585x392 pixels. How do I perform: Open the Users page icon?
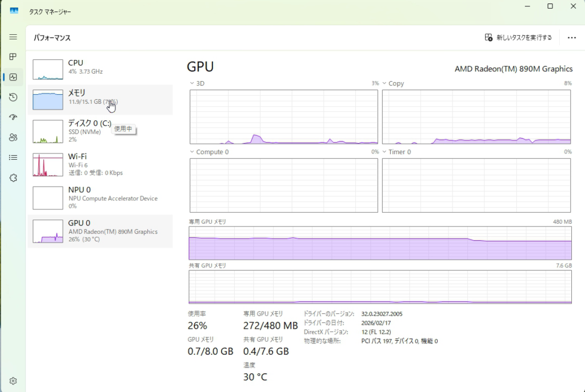coord(13,137)
